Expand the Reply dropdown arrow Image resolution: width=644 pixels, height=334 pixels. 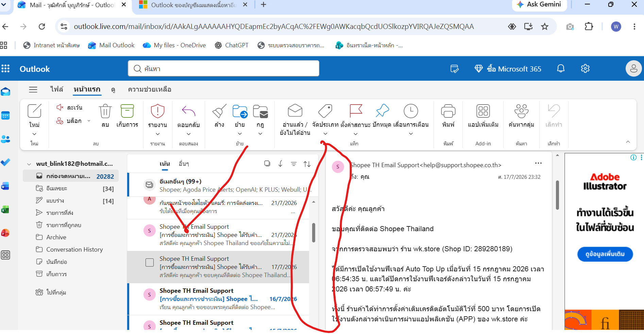(x=188, y=134)
